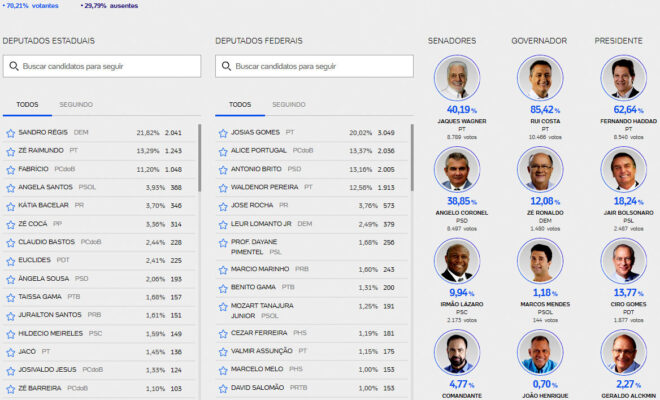This screenshot has width=660, height=400.
Task: Click the star beside Kátia Bacelar
Action: pos(10,206)
